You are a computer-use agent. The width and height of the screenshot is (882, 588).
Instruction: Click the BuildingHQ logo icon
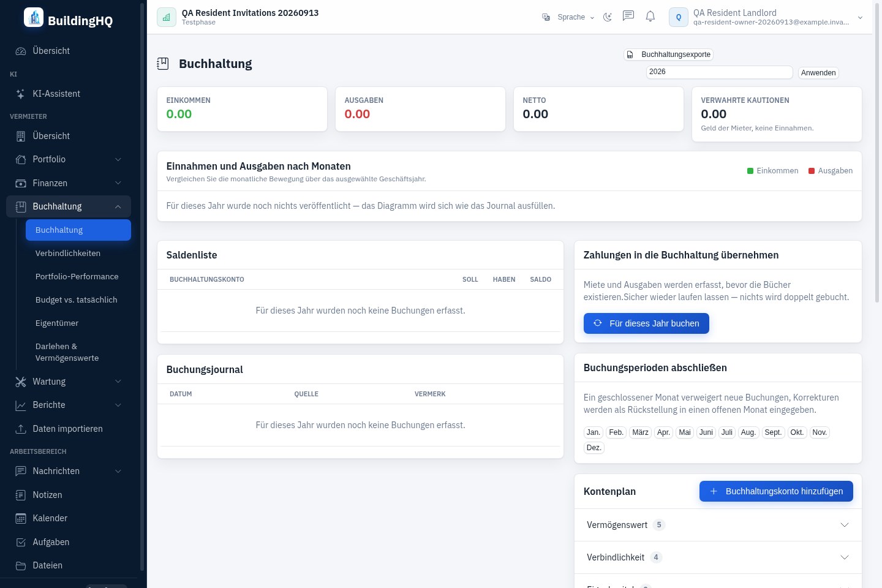tap(34, 18)
